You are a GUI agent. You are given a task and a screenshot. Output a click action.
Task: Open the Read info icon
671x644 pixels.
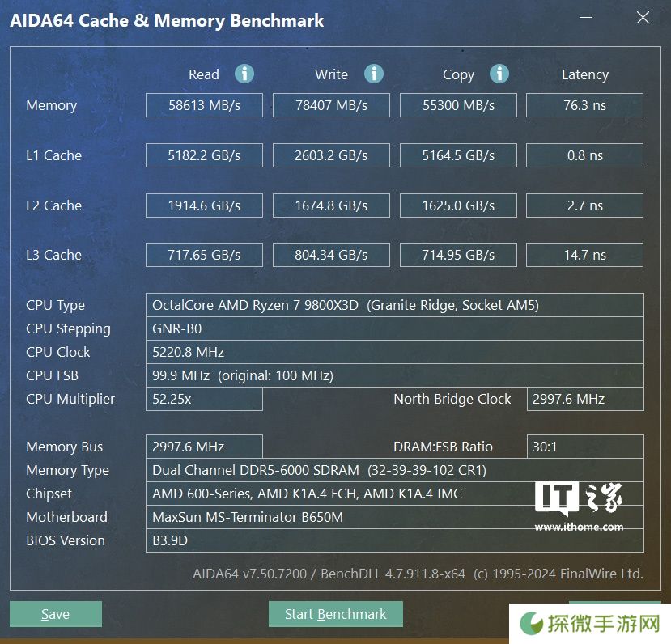(244, 74)
